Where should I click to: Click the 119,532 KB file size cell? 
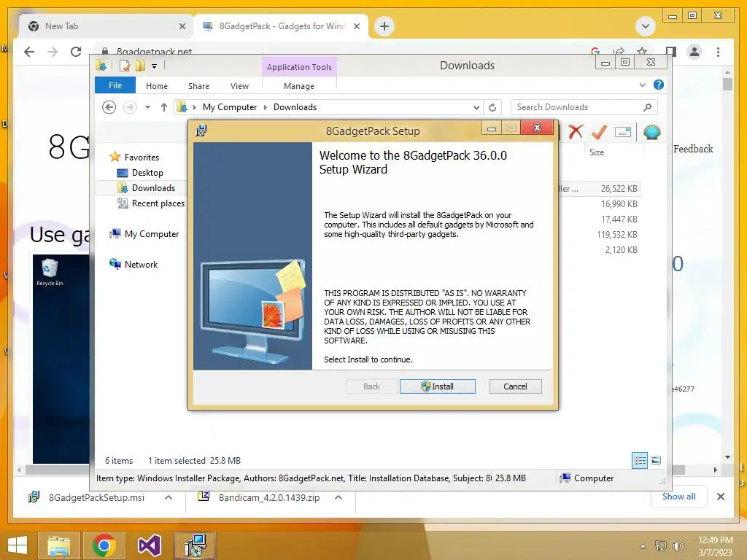617,234
